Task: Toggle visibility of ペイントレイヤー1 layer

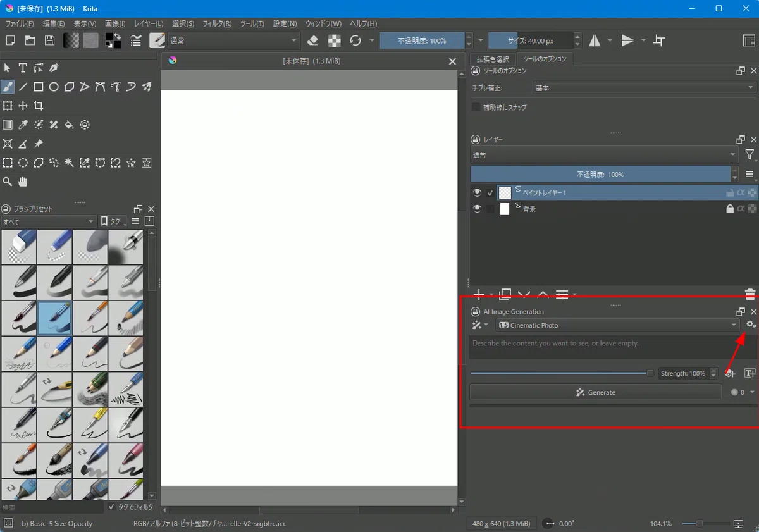Action: (x=478, y=193)
